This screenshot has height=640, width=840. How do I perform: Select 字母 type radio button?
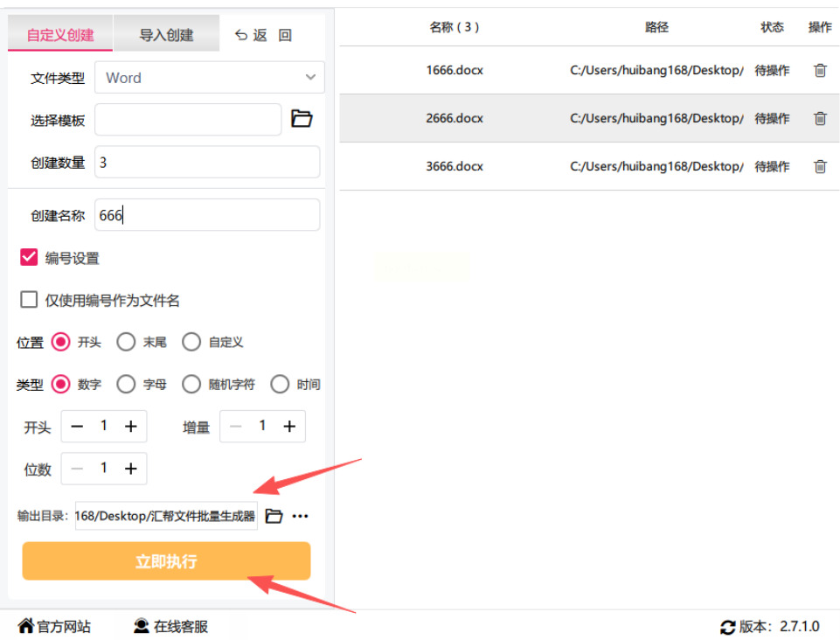coord(126,385)
